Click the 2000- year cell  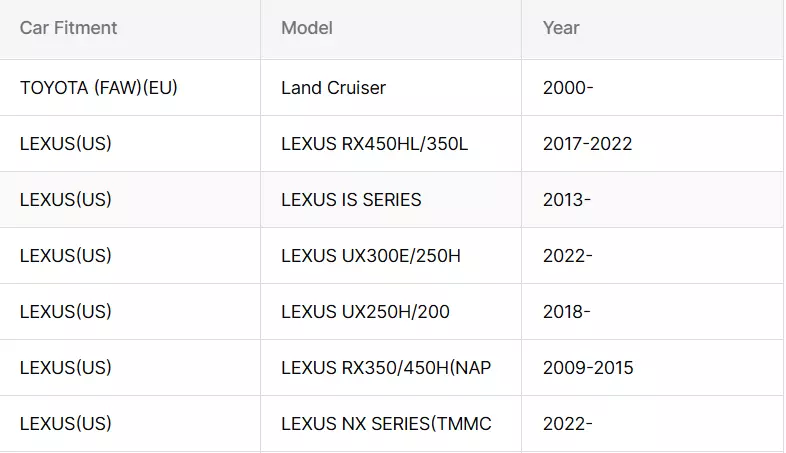[x=652, y=88]
